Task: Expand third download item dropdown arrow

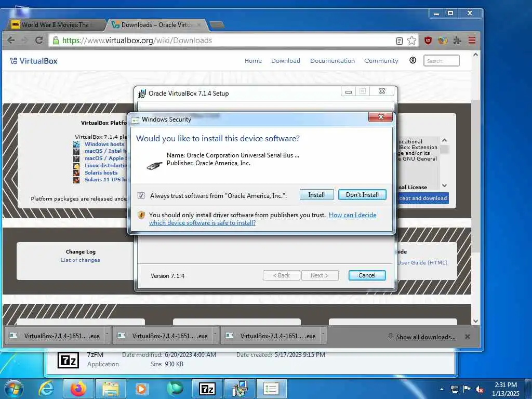Action: point(323,336)
